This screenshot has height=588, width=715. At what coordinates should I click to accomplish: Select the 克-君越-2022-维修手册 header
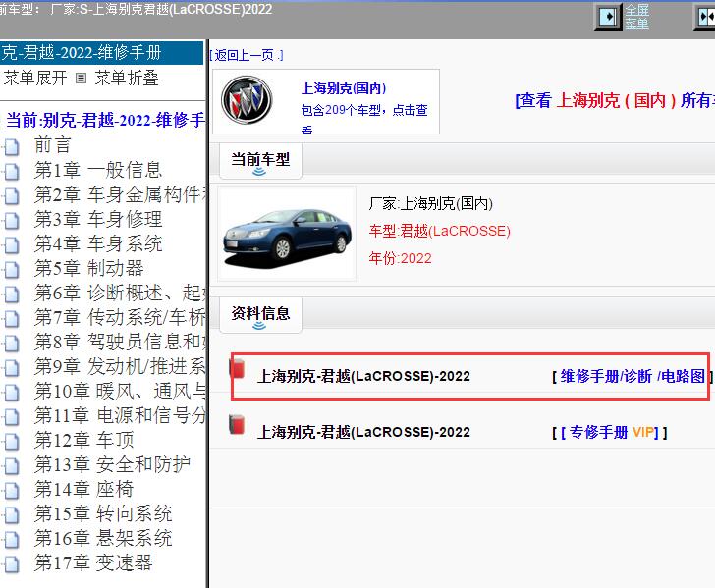101,53
